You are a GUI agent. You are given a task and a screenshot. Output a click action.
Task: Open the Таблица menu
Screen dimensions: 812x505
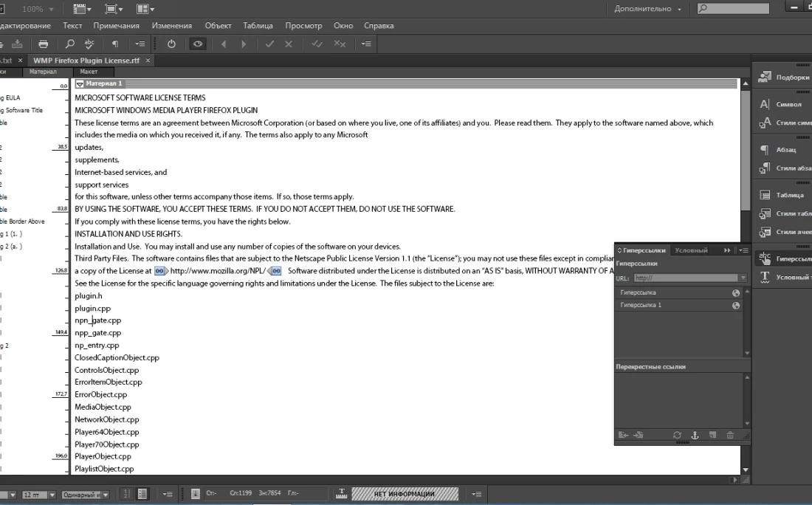[258, 26]
